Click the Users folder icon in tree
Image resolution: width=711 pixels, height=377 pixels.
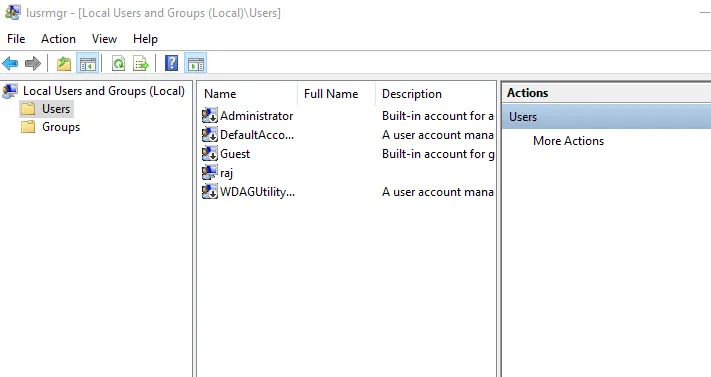click(x=28, y=109)
